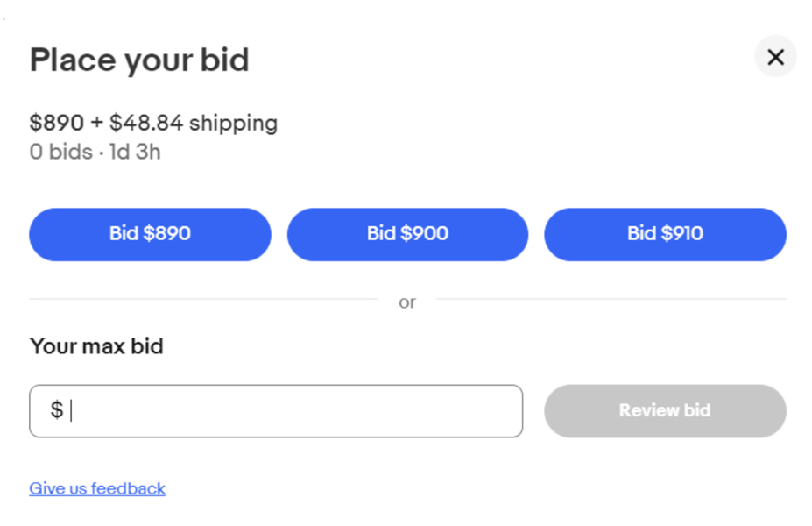Click the dollar sign in bid field
This screenshot has height=526, width=812.
56,409
